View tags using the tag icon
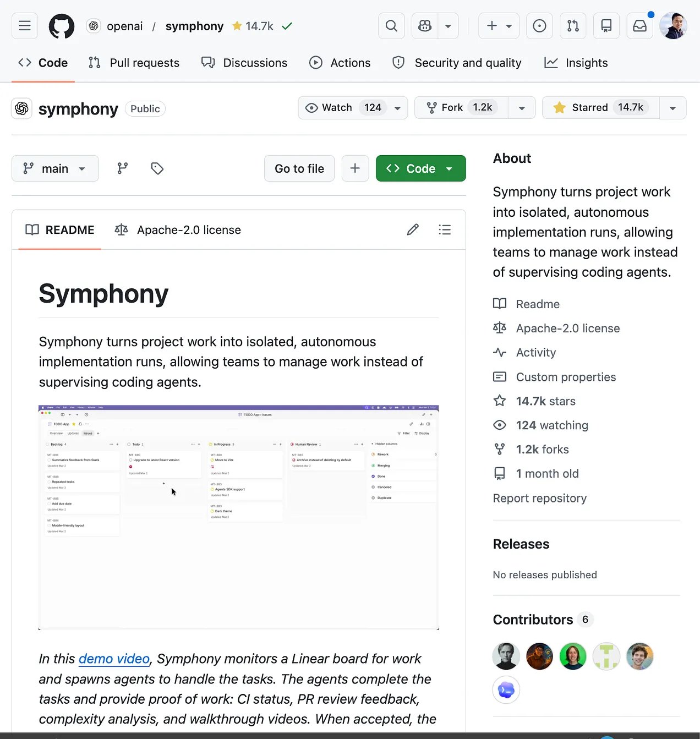Screen dimensions: 700x739 point(157,168)
